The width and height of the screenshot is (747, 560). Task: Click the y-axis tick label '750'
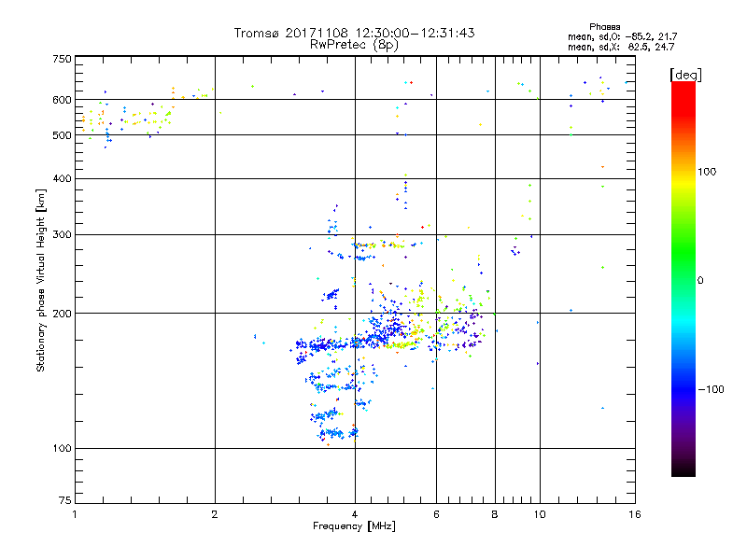[62, 59]
